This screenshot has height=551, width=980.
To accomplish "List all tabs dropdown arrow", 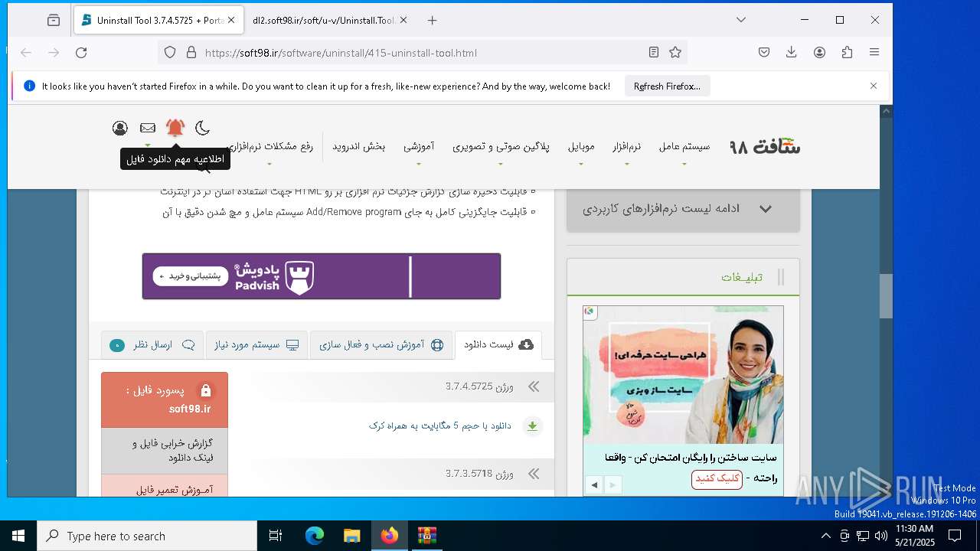I will (x=741, y=20).
